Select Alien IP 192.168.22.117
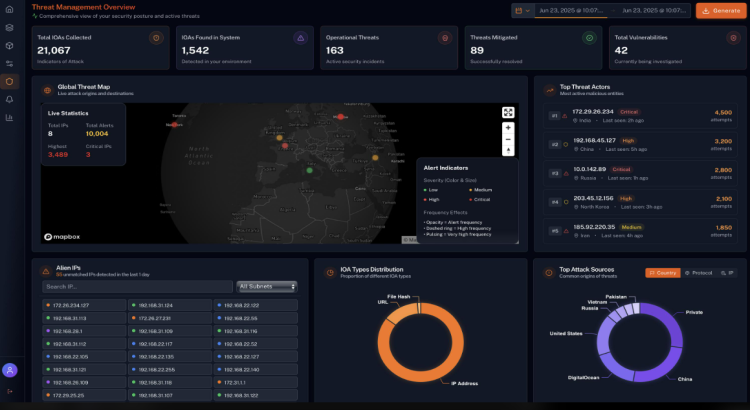 170,344
